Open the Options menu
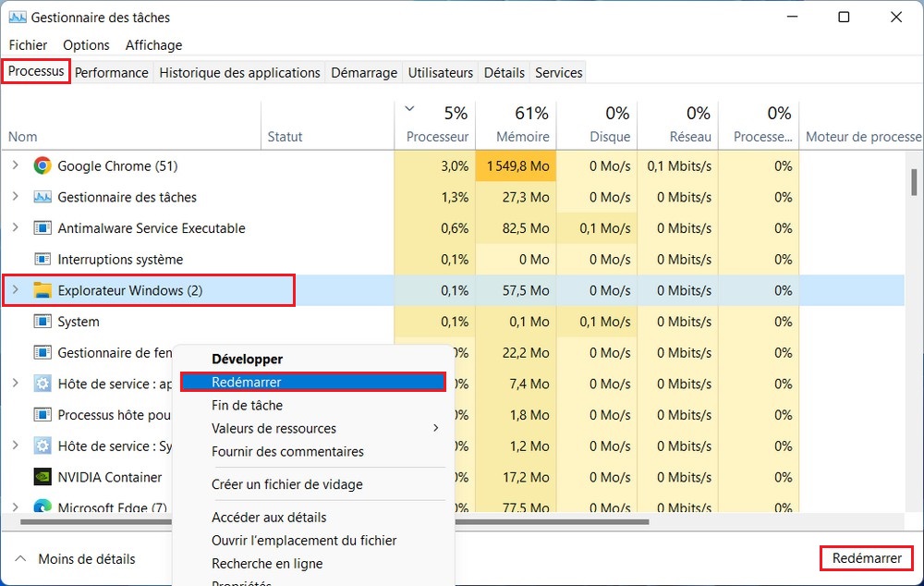 [86, 44]
